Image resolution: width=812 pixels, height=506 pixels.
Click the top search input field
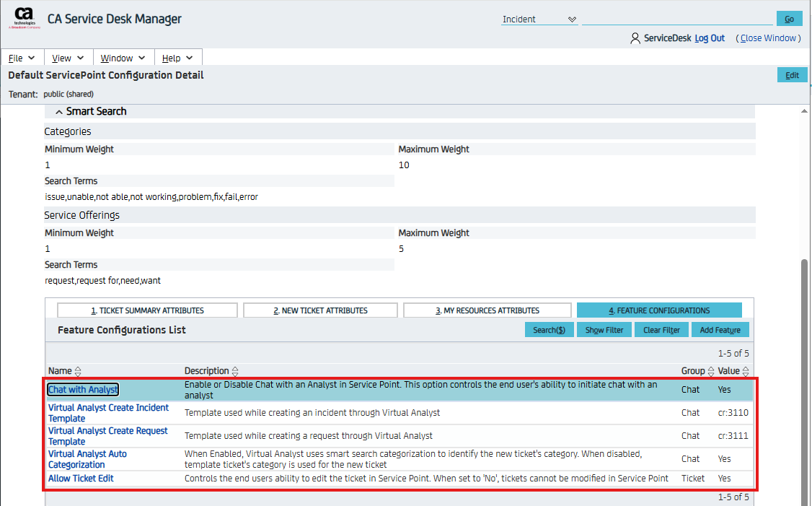[676, 19]
